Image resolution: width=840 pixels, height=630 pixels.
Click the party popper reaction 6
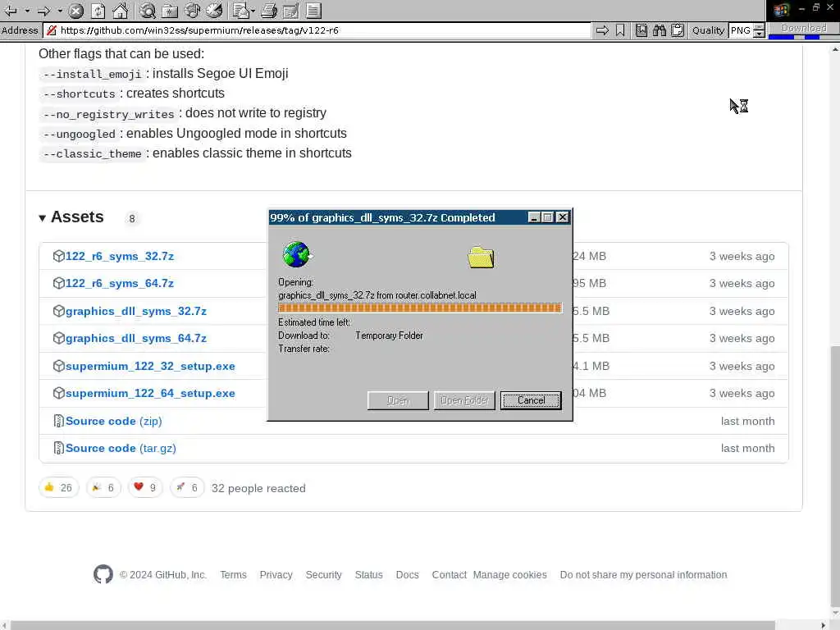click(103, 487)
